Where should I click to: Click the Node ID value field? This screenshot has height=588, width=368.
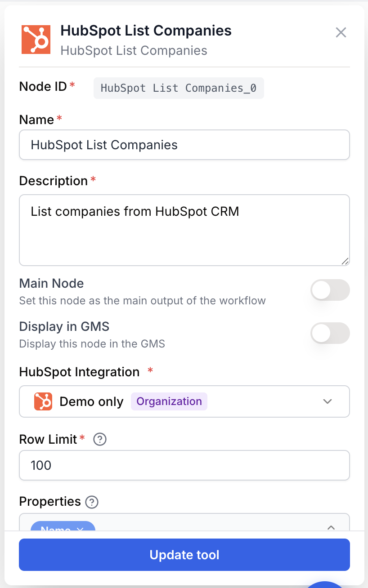click(179, 88)
